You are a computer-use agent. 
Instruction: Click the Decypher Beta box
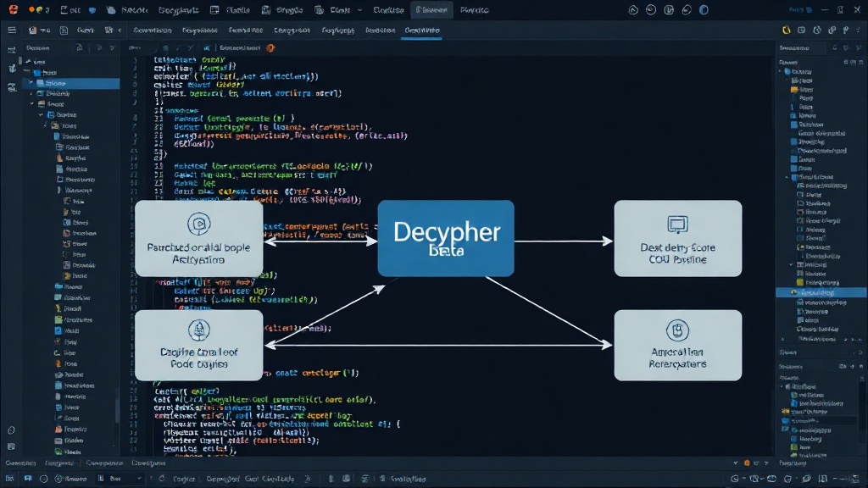tap(446, 238)
